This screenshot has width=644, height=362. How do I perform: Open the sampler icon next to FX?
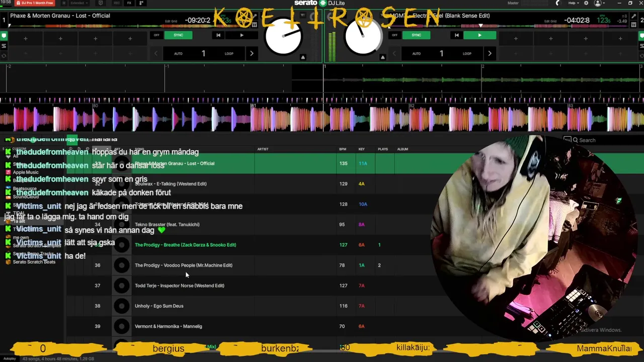(140, 3)
